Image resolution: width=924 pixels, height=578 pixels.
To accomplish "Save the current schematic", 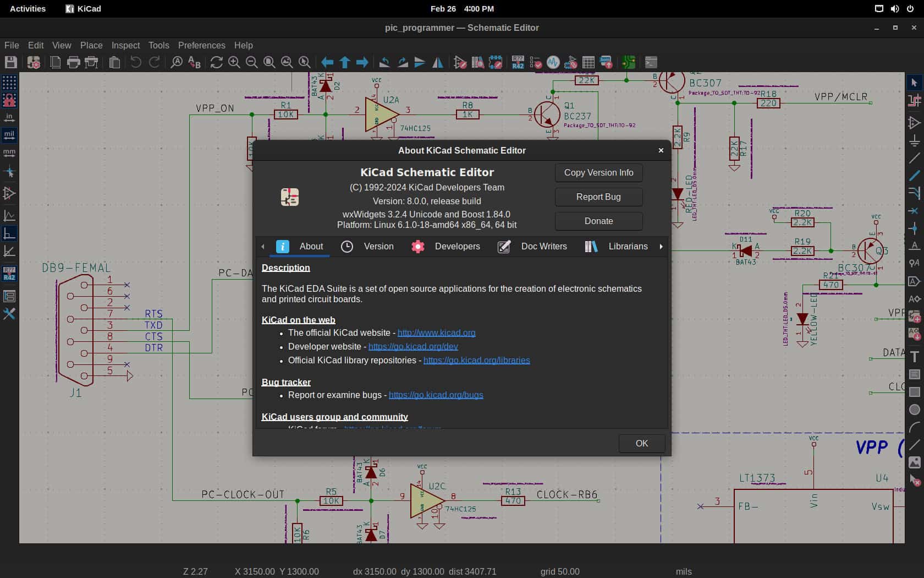I will click(10, 62).
